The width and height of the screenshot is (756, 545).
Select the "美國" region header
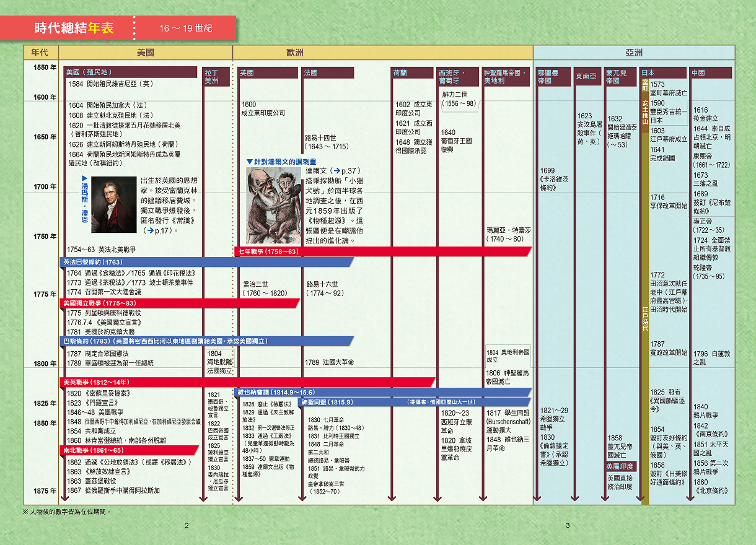146,53
